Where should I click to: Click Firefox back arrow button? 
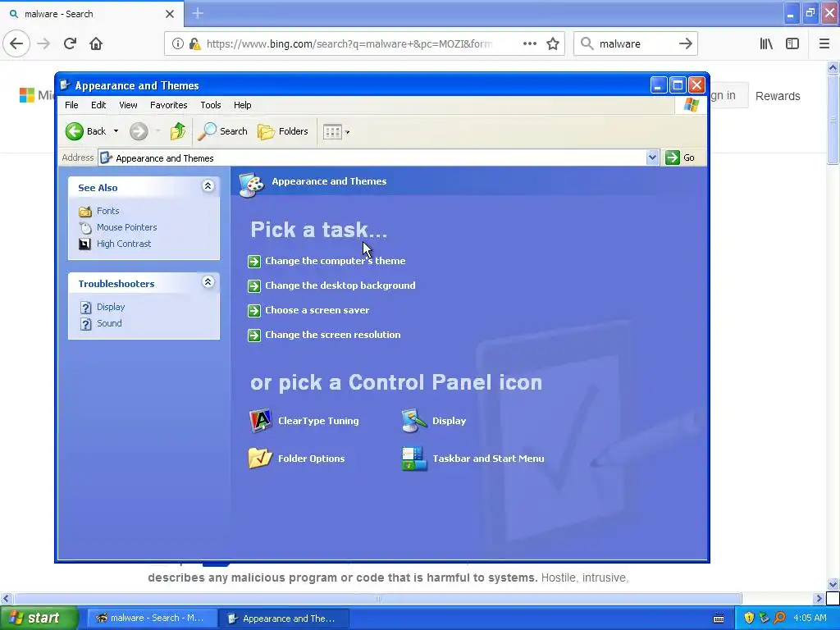(16, 44)
